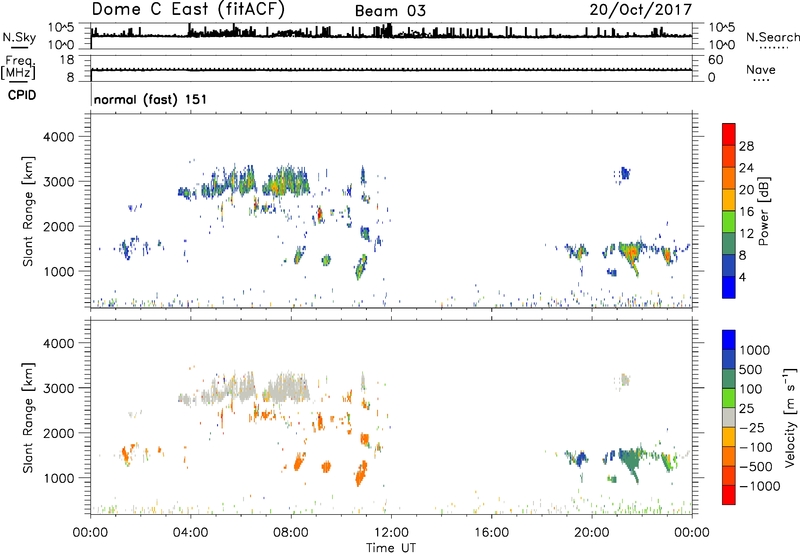The image size is (800, 554).
Task: Click the sky noise trace in the top panel
Action: (x=391, y=35)
